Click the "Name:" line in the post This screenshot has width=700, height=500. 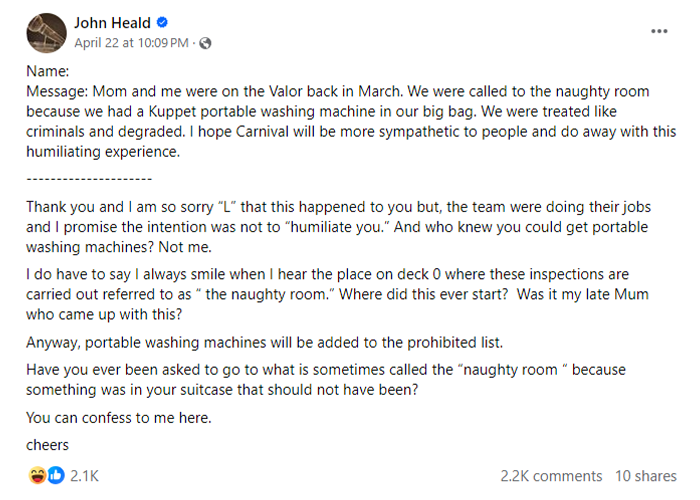[x=47, y=72]
